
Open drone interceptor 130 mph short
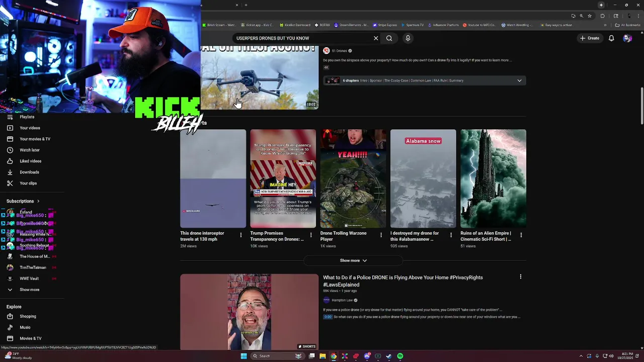(213, 178)
